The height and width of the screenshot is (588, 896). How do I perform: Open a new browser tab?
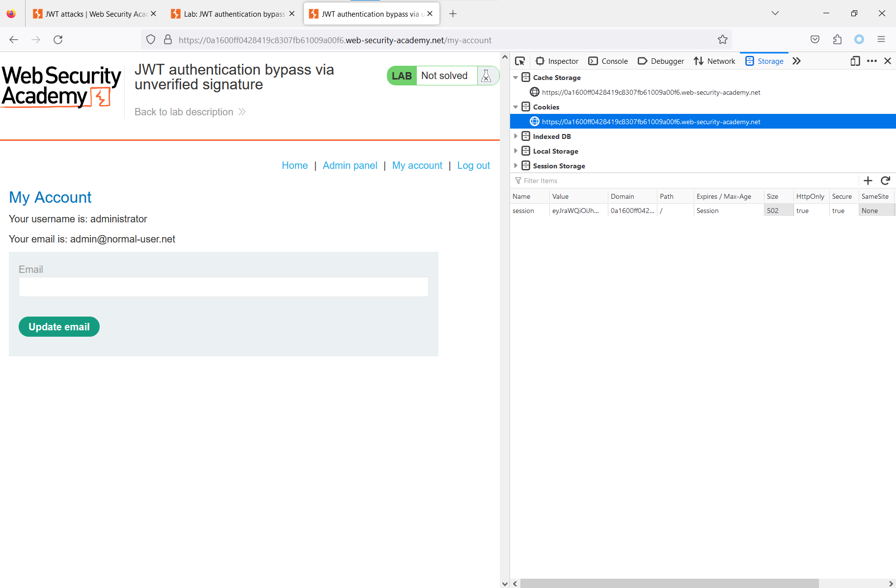(453, 14)
